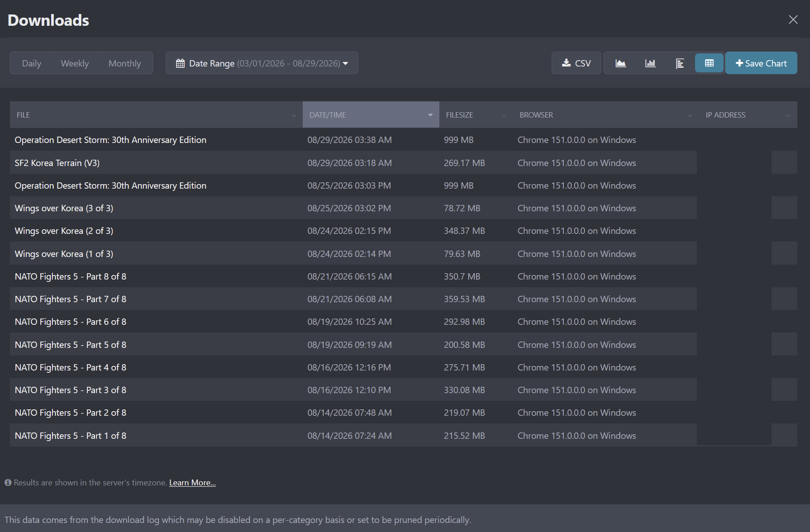Switch to bar chart view
Image resolution: width=810 pixels, height=532 pixels.
pyautogui.click(x=650, y=63)
